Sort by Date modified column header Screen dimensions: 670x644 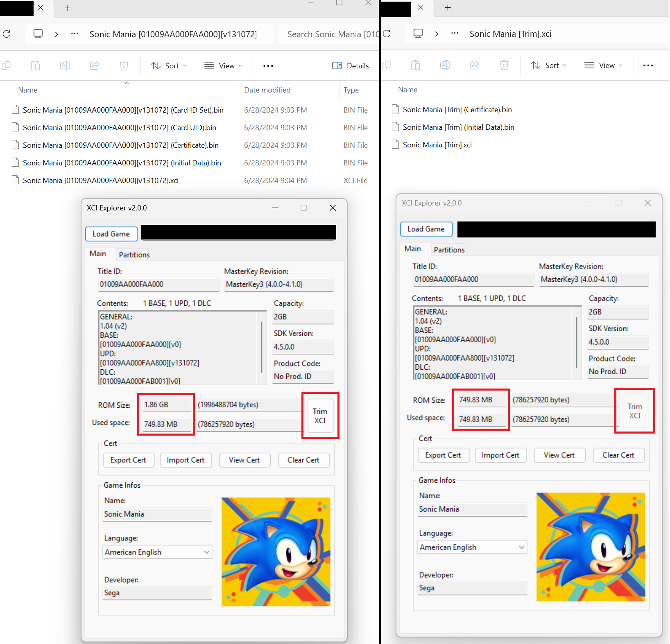[267, 90]
